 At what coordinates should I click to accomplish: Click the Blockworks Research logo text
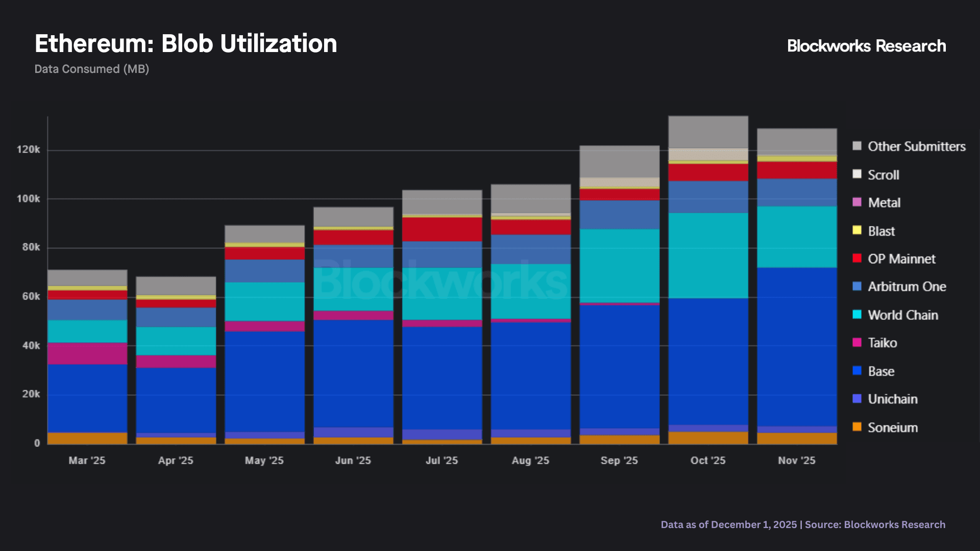866,46
